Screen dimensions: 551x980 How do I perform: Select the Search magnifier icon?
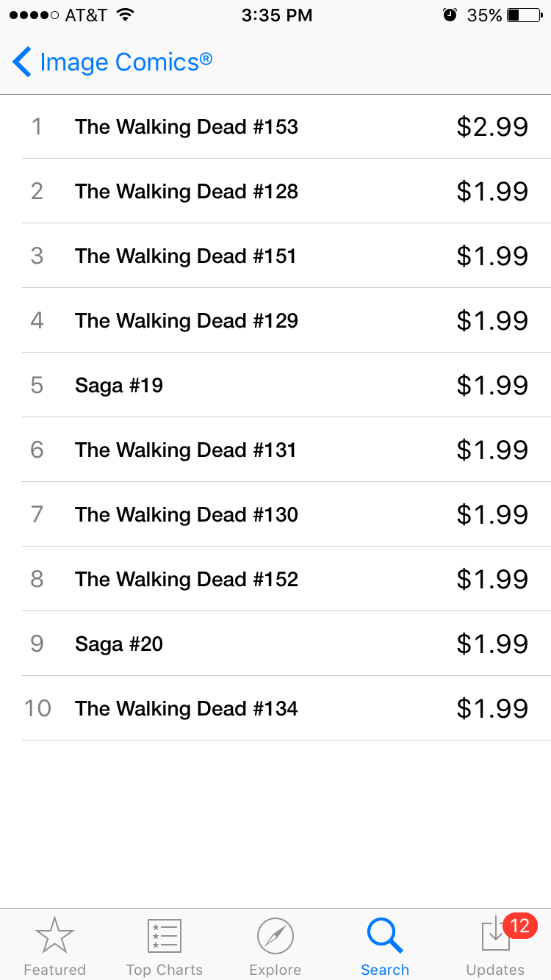[385, 936]
